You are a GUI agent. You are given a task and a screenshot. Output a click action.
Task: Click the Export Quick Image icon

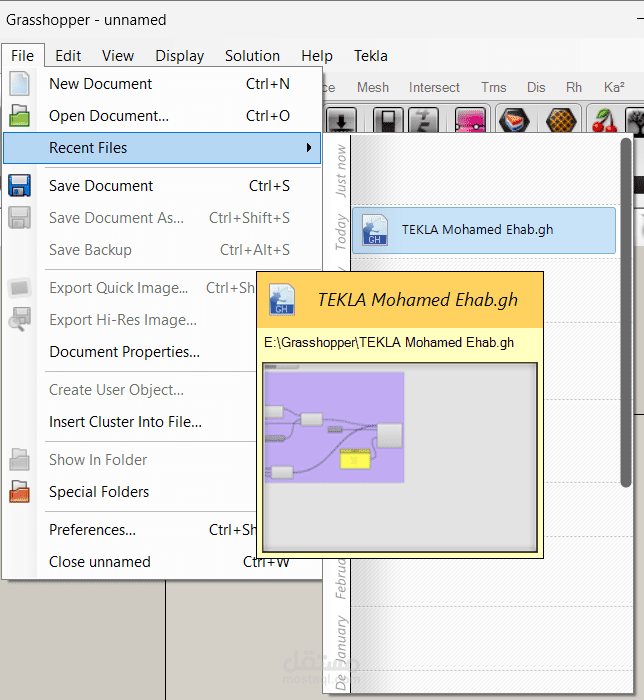19,288
